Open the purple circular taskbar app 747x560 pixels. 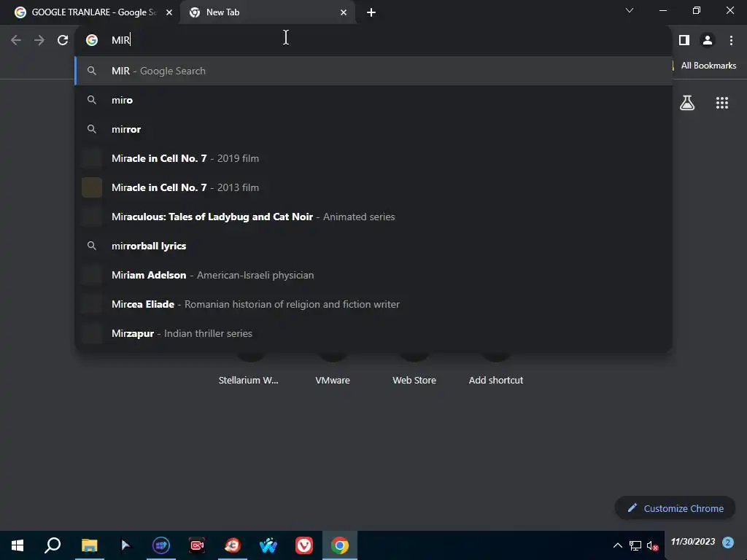tap(161, 545)
